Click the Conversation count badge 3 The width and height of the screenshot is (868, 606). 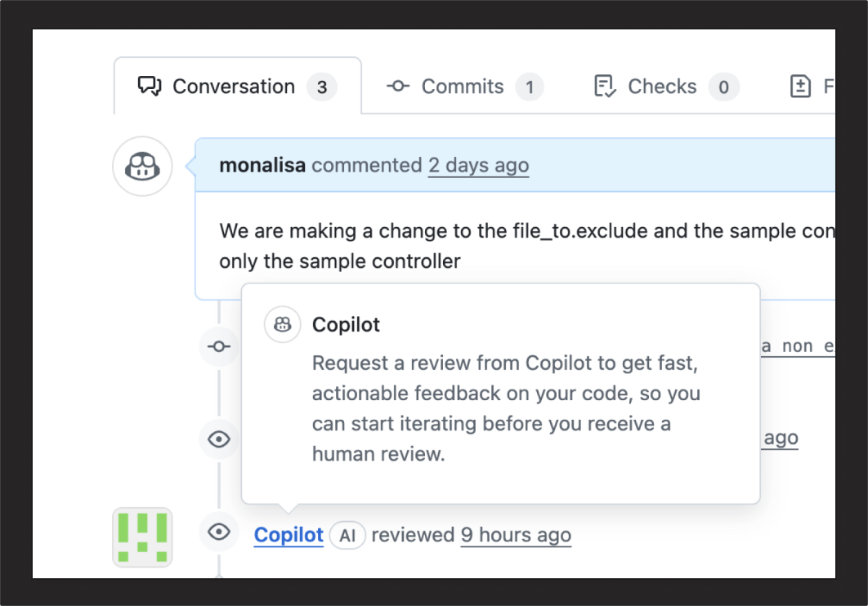tap(322, 87)
